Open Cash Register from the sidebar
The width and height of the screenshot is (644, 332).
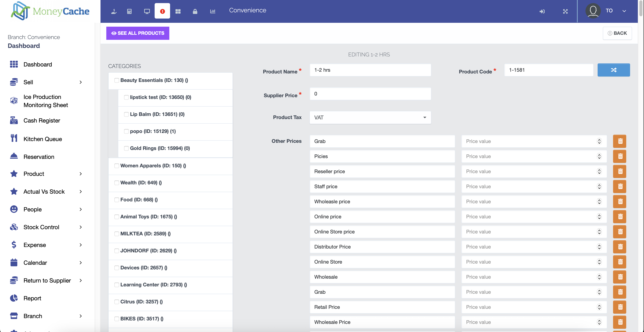pos(42,121)
